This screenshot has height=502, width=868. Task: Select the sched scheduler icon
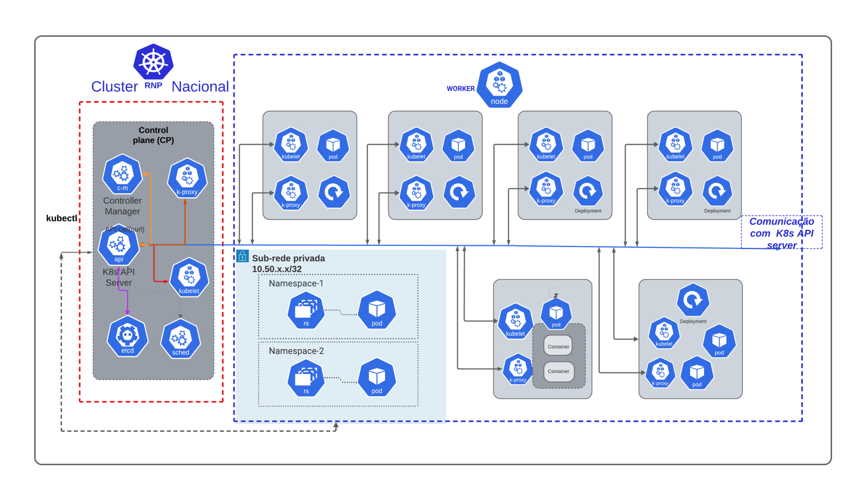pyautogui.click(x=180, y=339)
